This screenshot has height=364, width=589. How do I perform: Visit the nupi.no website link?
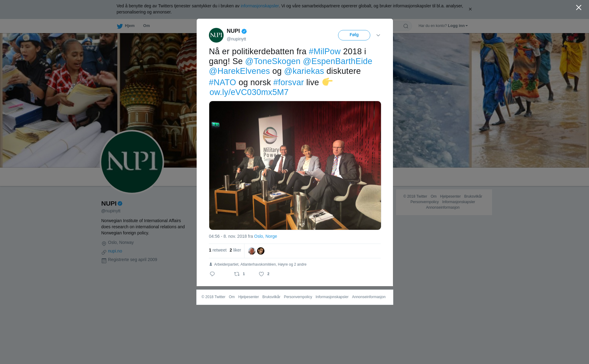(x=115, y=251)
